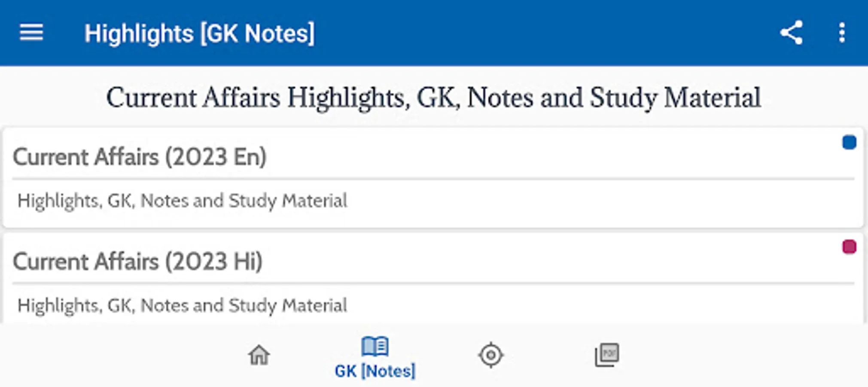
Task: Open the hamburger navigation menu
Action: click(x=31, y=33)
